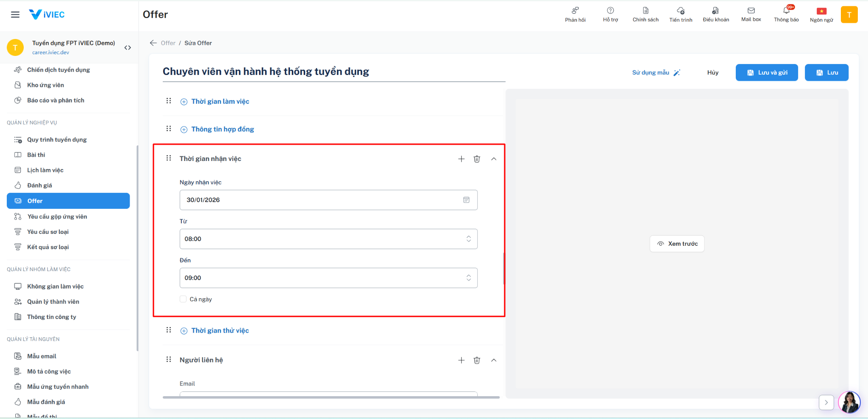The width and height of the screenshot is (868, 419).
Task: Add item in Thời gian nhận việc
Action: point(462,159)
